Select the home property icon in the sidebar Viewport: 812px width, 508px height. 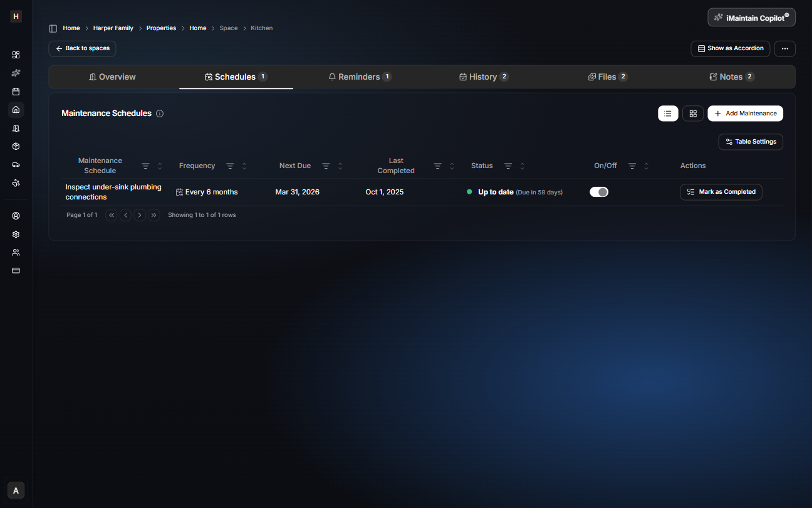point(16,110)
